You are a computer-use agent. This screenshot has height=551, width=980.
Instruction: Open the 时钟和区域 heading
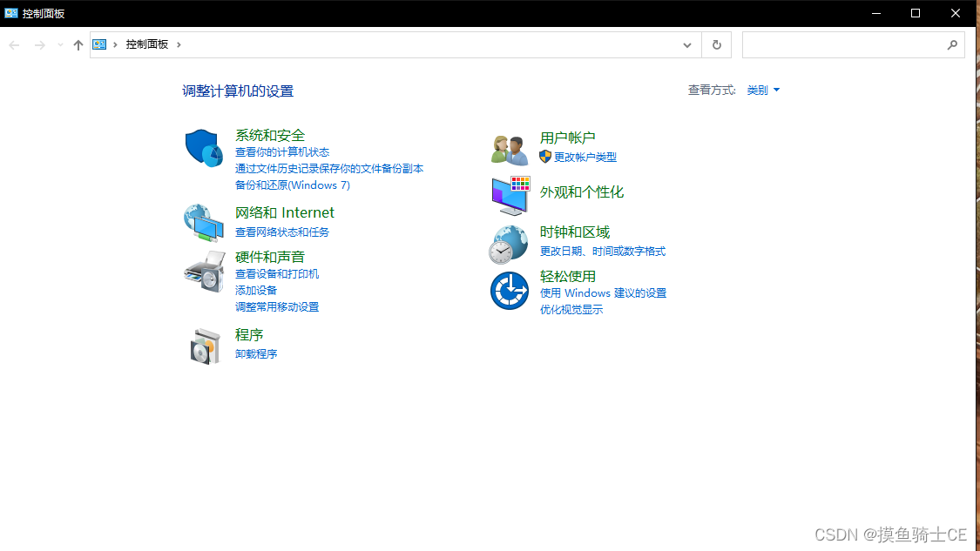pyautogui.click(x=575, y=232)
